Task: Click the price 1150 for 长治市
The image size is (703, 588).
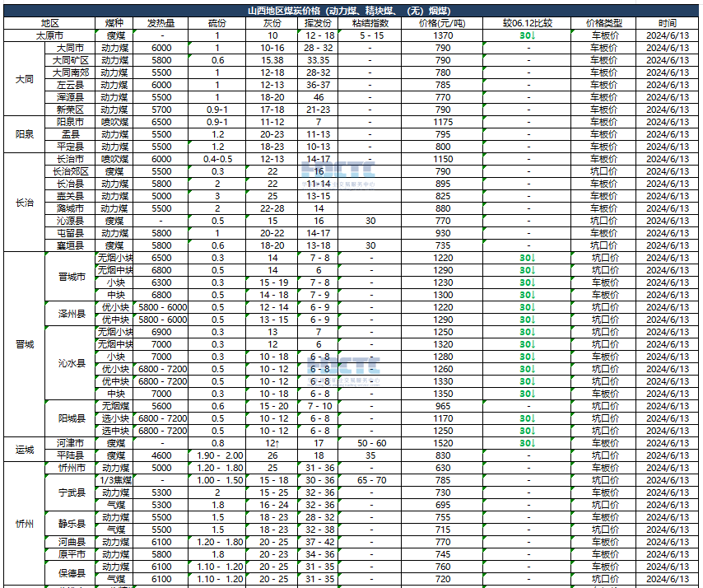Action: (443, 159)
